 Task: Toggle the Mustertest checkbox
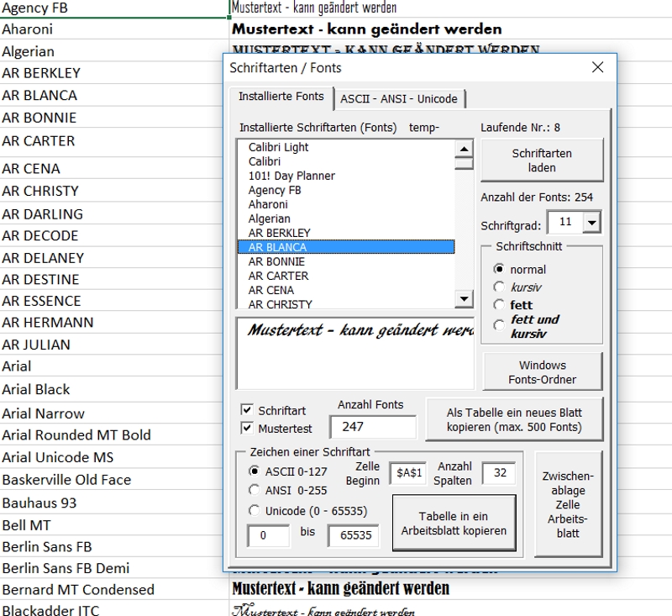click(x=247, y=428)
